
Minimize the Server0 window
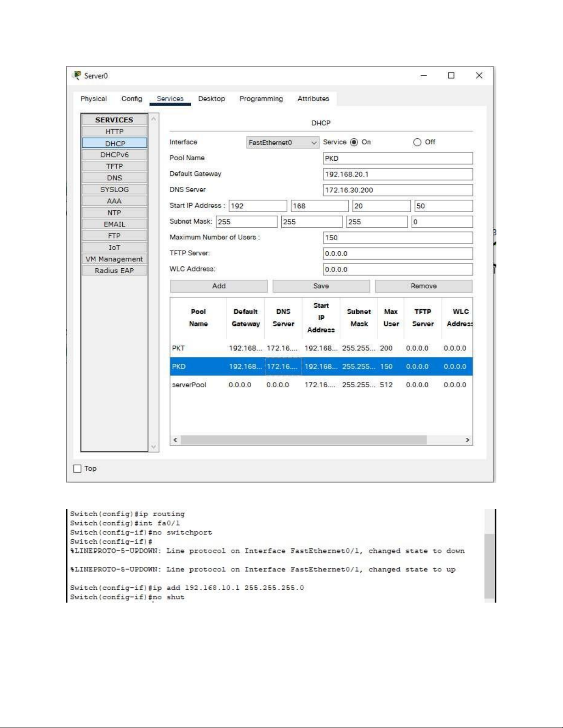tap(424, 76)
